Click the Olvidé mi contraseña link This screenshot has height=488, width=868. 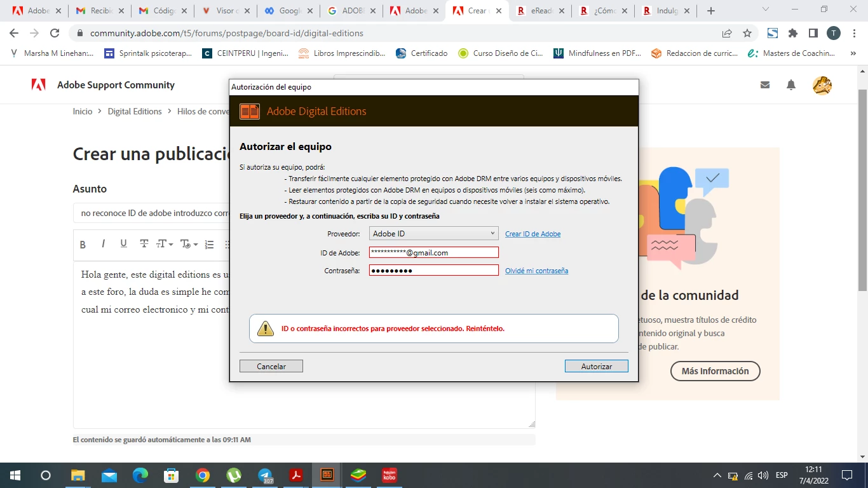(x=536, y=271)
